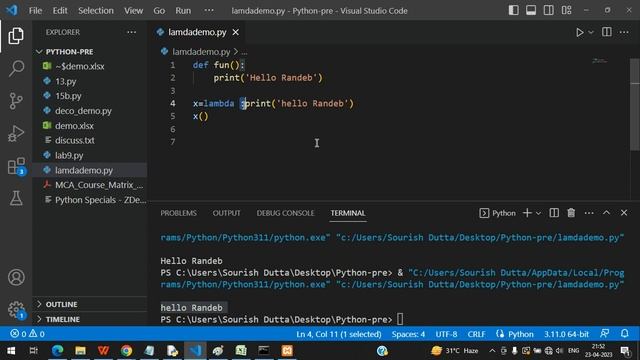Toggle Panel layout icon in title bar
640x360 pixels.
coord(531,10)
